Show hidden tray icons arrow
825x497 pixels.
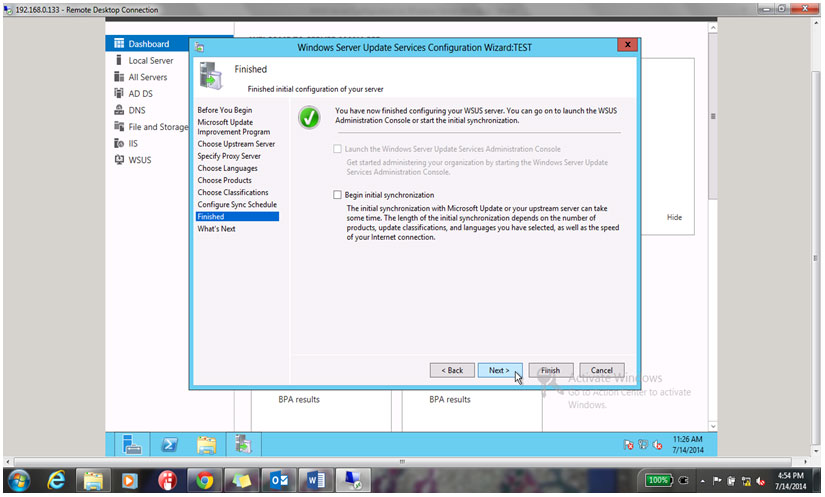pyautogui.click(x=702, y=481)
